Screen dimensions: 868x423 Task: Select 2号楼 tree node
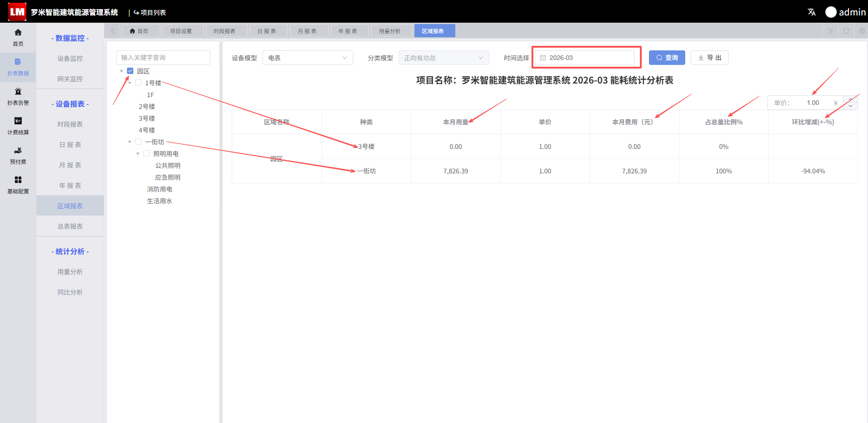pyautogui.click(x=147, y=106)
